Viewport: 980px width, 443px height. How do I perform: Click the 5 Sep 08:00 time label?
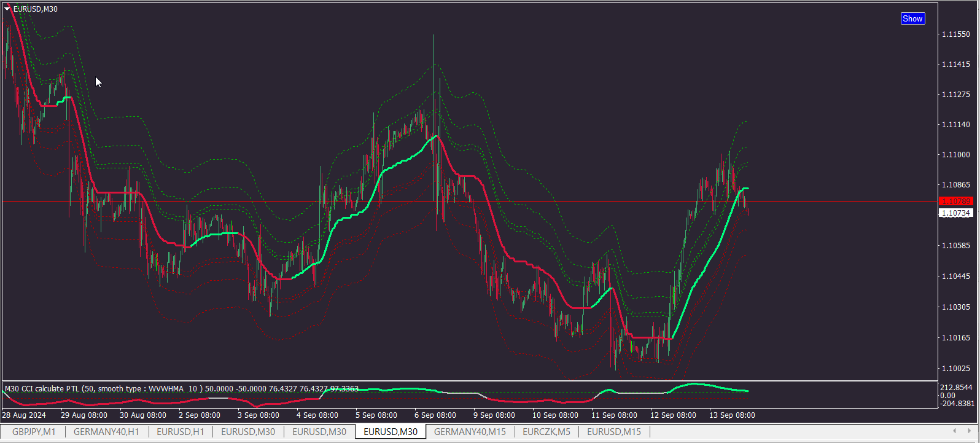(x=376, y=415)
